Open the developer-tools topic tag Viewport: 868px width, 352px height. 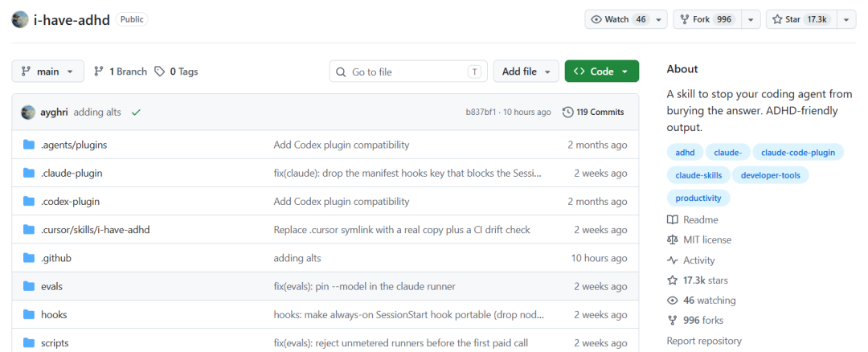770,175
